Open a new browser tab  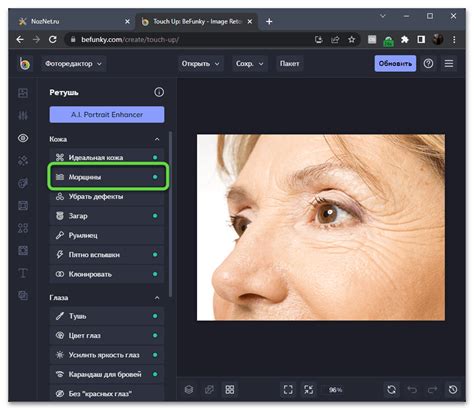point(269,21)
